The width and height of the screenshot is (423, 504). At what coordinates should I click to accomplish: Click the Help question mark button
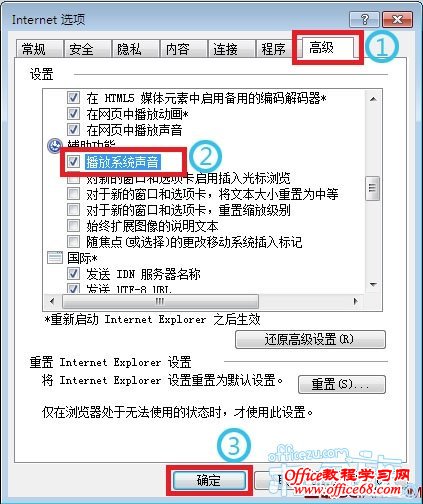click(x=364, y=19)
